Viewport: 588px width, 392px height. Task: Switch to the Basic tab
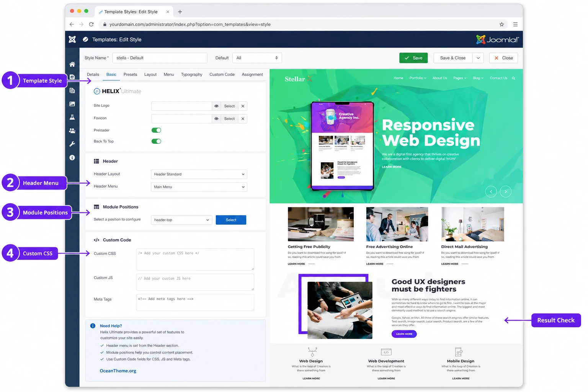coord(111,75)
